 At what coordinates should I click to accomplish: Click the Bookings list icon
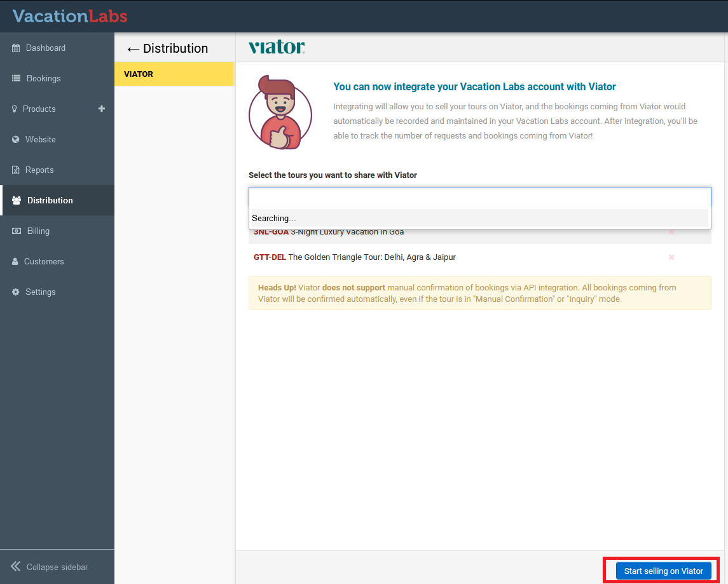[x=16, y=79]
